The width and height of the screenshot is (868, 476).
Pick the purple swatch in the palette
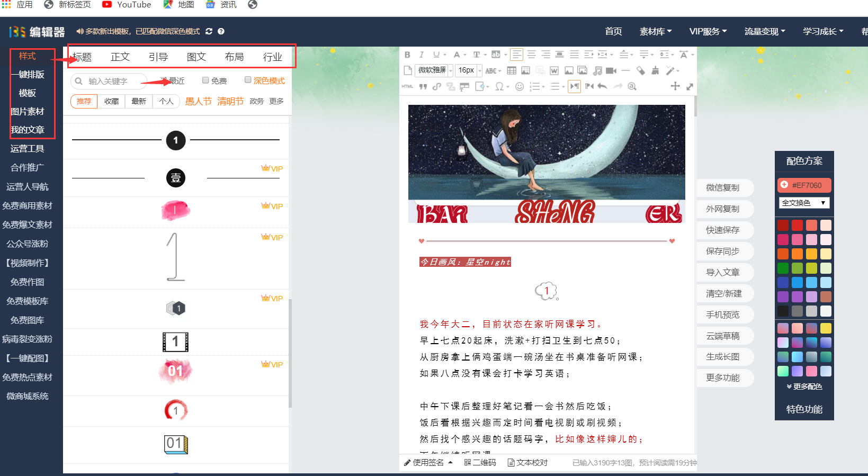[783, 297]
